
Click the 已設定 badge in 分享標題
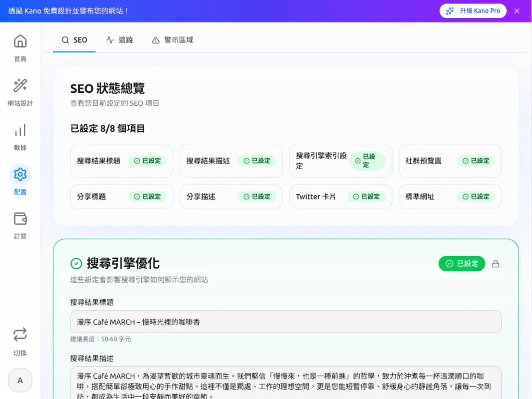click(x=147, y=197)
